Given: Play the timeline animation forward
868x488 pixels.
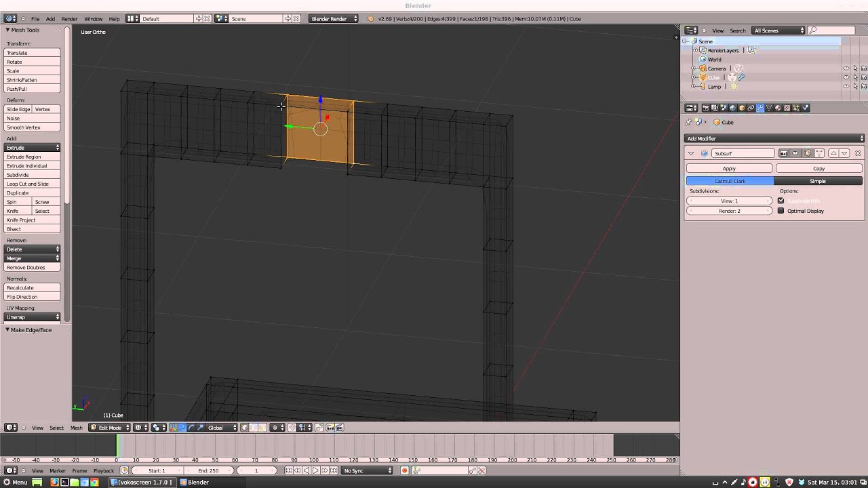Looking at the screenshot, I should point(315,470).
